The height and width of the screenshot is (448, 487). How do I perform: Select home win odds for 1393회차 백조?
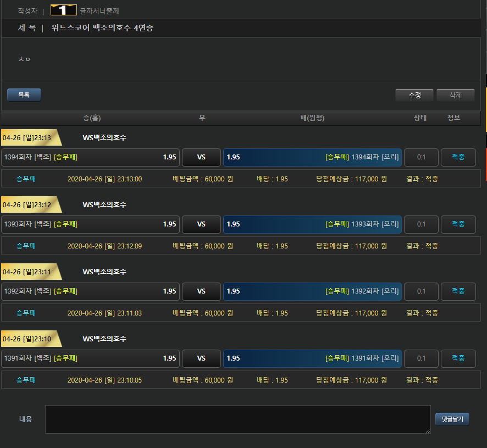(x=91, y=224)
